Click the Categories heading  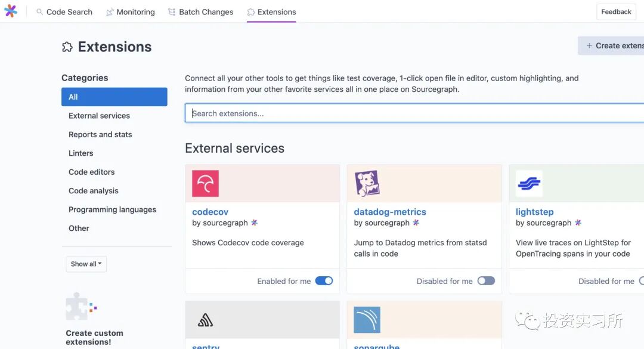pos(85,78)
